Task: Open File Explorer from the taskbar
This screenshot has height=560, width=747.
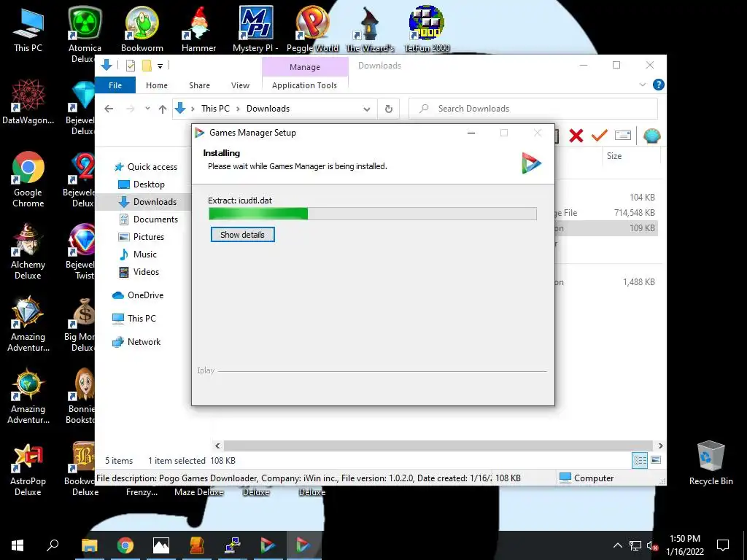Action: 90,545
